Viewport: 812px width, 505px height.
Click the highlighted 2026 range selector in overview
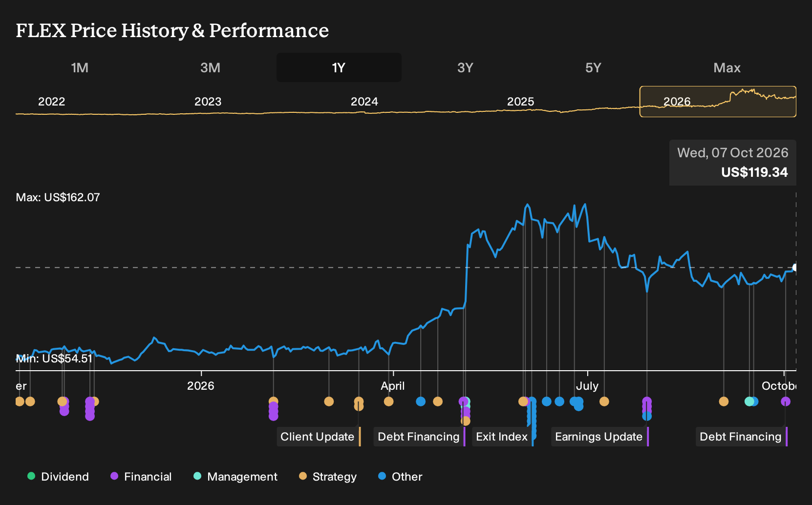click(x=718, y=102)
